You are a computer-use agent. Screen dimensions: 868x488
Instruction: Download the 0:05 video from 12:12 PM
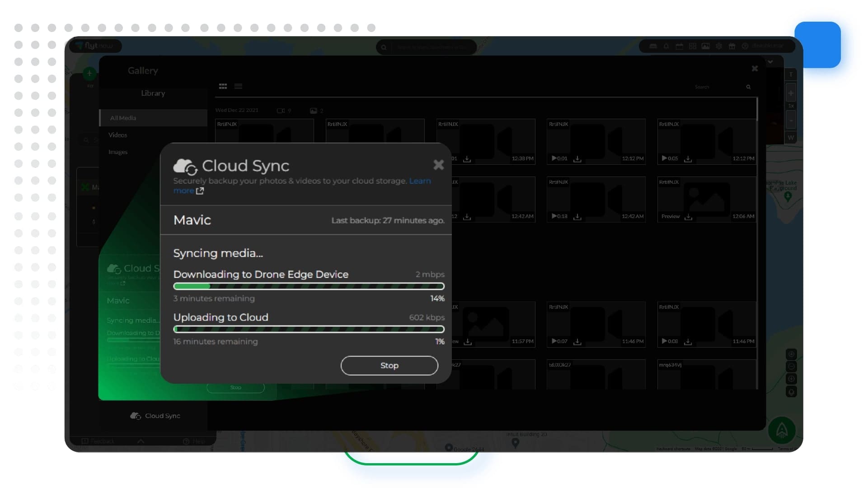coord(688,159)
